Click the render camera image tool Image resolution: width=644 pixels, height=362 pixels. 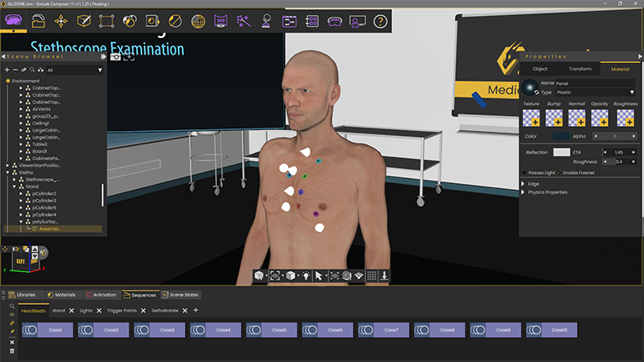point(152,21)
